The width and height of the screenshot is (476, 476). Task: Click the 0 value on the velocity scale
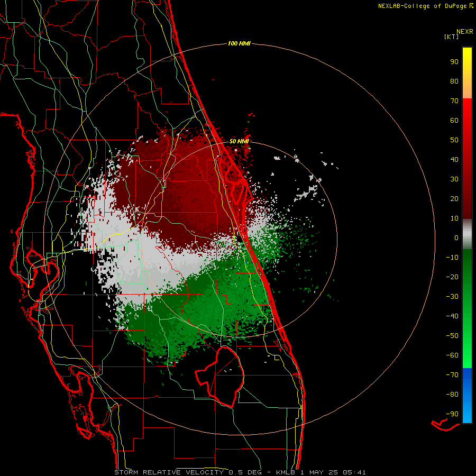(x=456, y=237)
